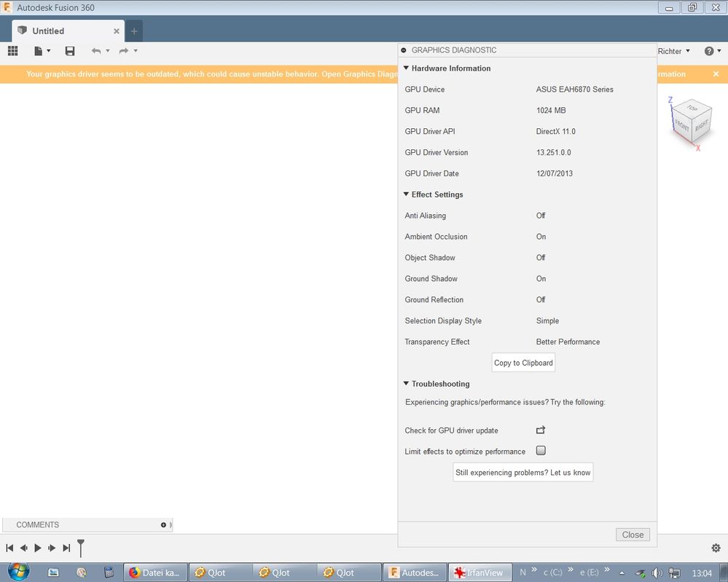Open timeline settings gear icon
The image size is (728, 582).
[716, 548]
